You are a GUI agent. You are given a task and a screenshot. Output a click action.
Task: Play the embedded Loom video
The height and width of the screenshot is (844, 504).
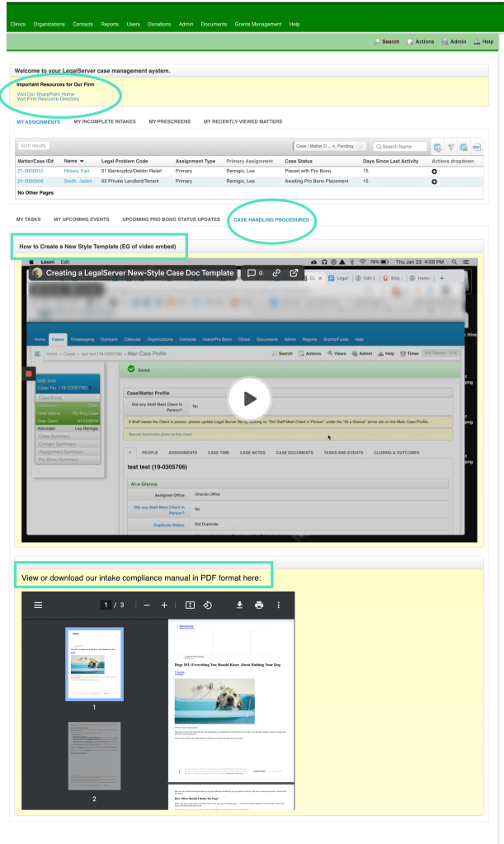click(249, 398)
